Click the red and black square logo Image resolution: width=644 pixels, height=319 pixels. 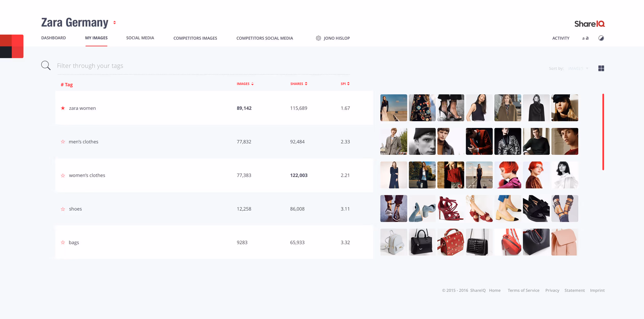(x=12, y=46)
